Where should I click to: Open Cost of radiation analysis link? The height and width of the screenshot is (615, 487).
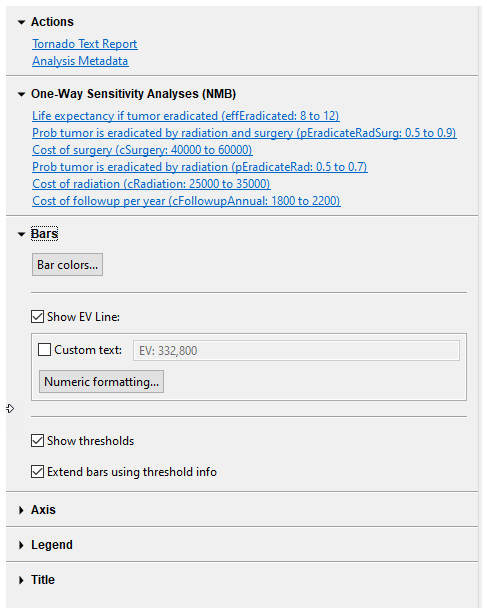[151, 184]
